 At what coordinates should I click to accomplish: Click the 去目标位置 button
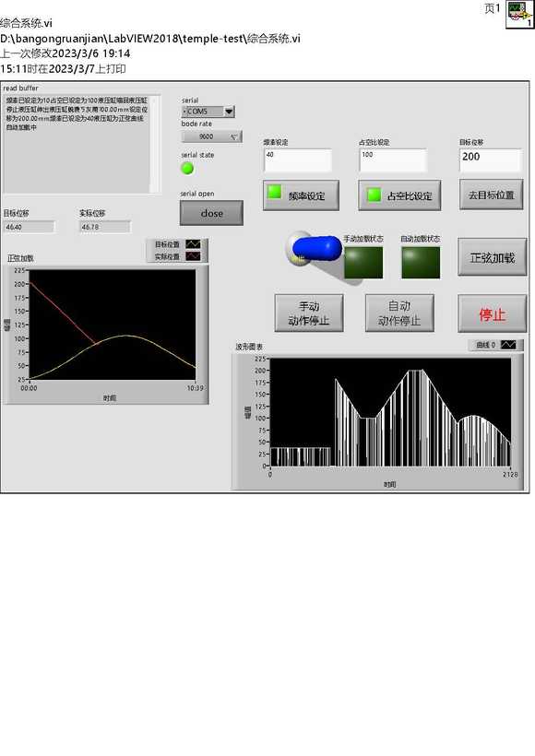tap(491, 195)
